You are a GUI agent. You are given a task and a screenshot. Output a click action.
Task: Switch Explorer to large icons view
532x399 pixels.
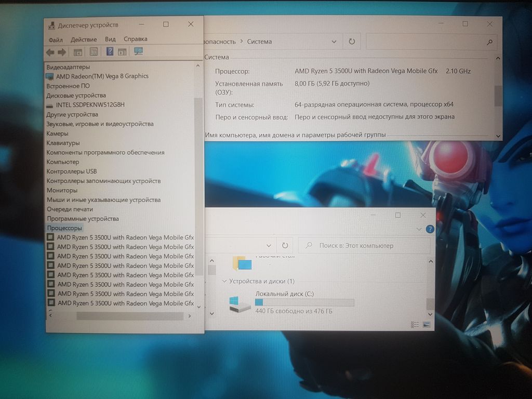(427, 325)
